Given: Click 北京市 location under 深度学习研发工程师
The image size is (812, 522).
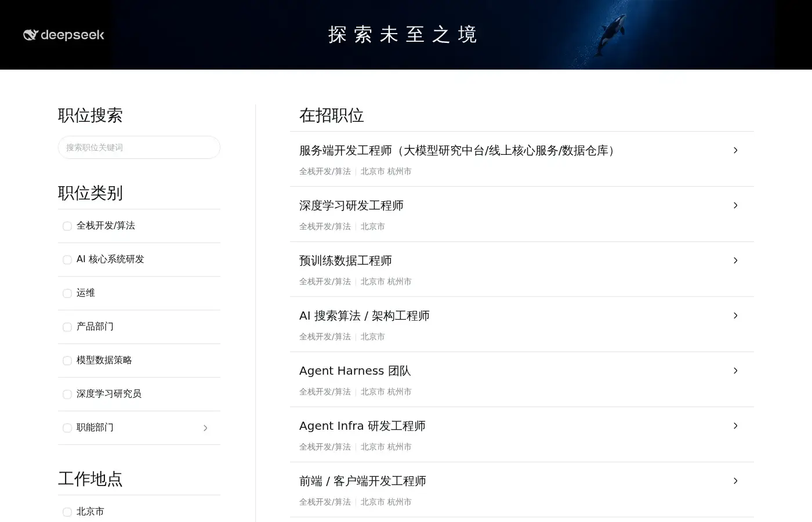Looking at the screenshot, I should 373,226.
